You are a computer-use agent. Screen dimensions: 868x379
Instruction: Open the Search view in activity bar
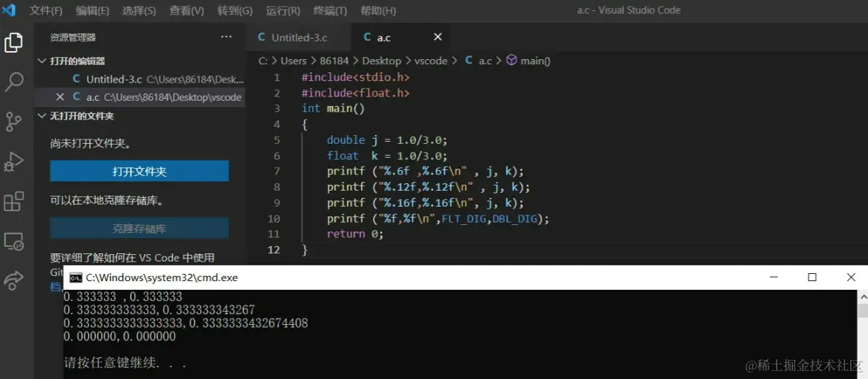point(13,82)
